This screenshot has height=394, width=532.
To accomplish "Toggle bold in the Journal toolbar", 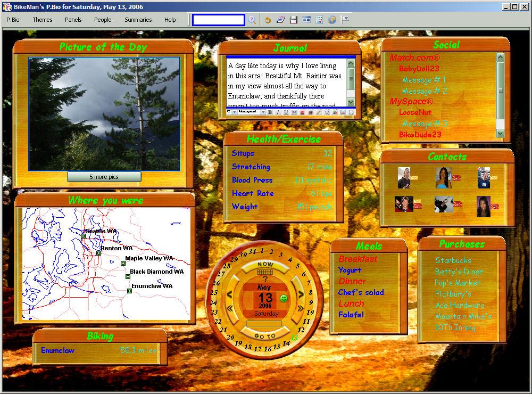I will pos(270,112).
